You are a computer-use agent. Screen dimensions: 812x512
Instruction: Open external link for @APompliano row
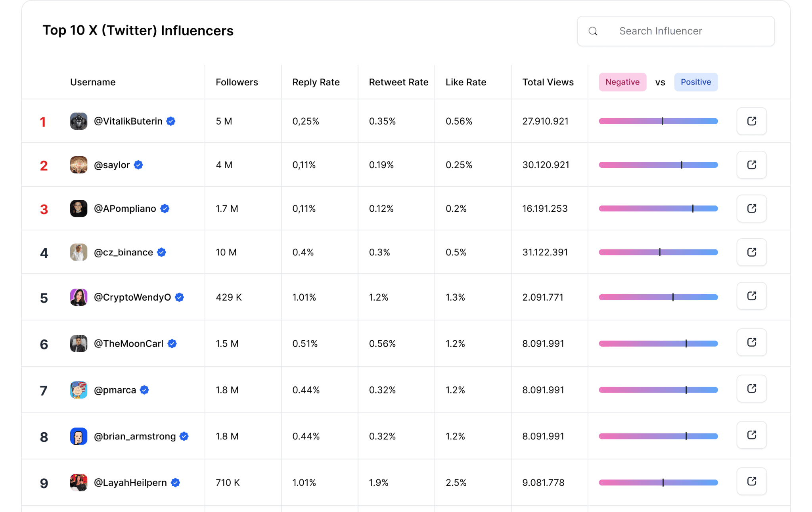751,208
